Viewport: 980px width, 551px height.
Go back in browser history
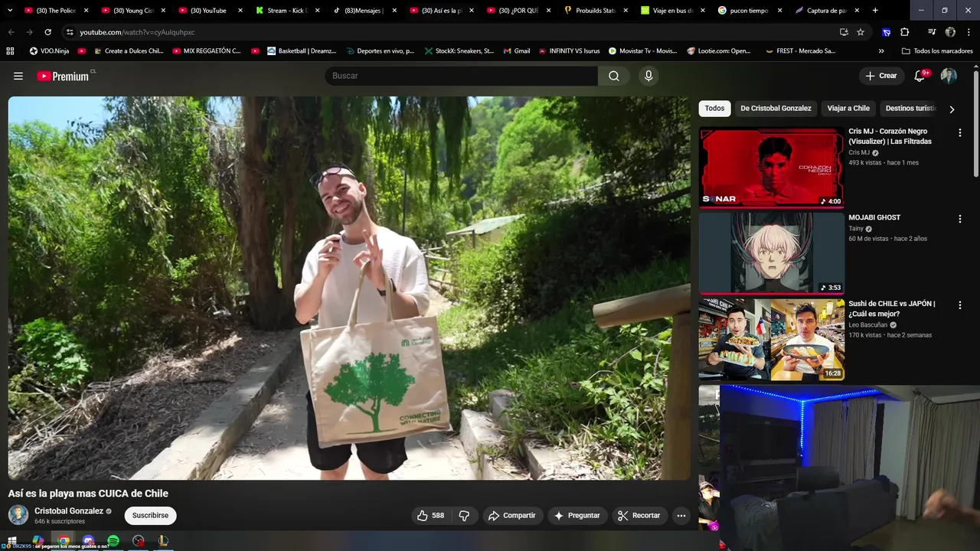pos(11,32)
